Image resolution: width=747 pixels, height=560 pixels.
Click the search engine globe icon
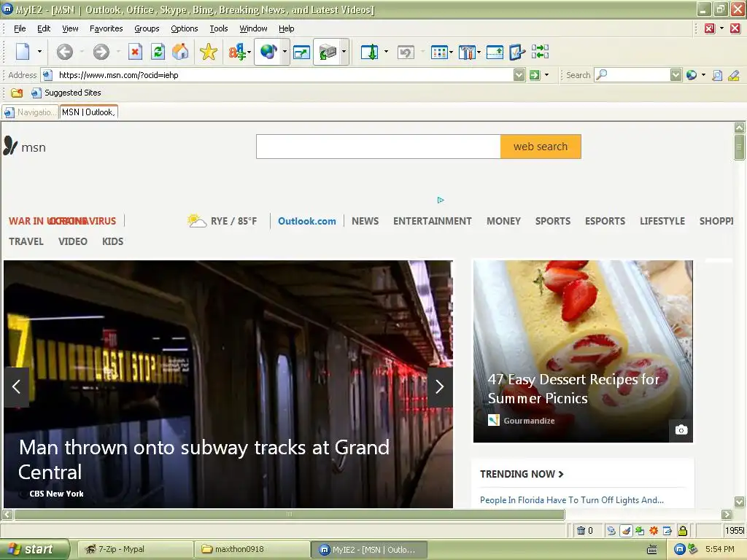pos(692,75)
